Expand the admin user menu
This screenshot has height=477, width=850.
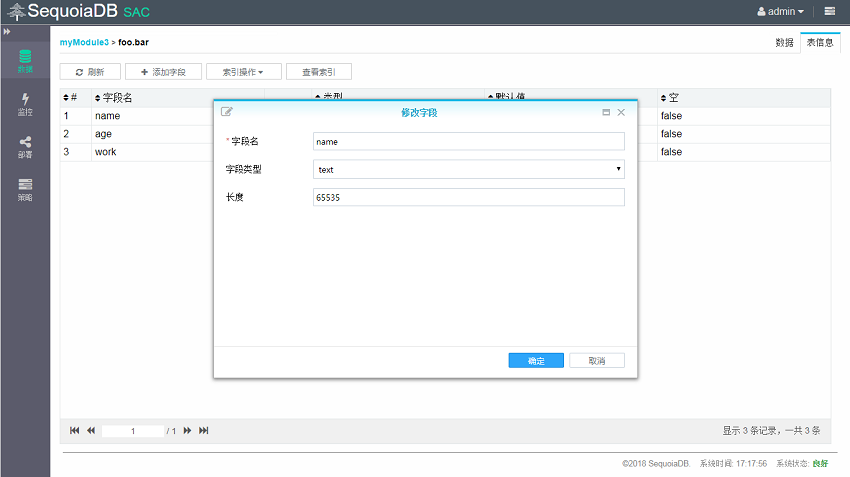(780, 12)
